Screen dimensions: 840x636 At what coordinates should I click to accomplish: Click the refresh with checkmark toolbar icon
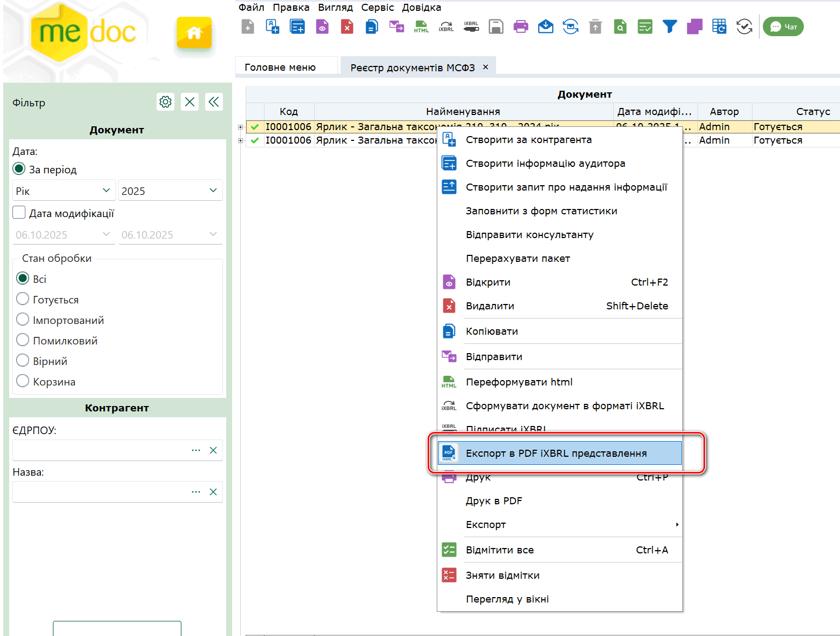click(744, 26)
